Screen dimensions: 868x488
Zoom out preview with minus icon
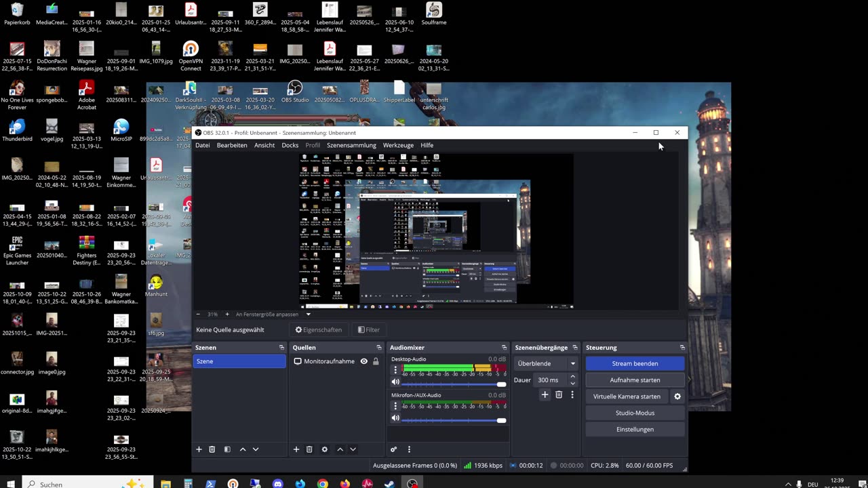(198, 314)
